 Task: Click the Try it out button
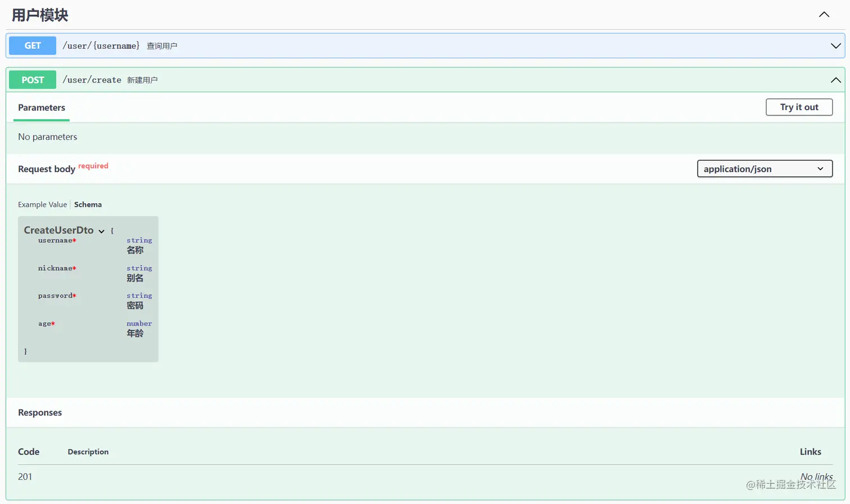pos(799,107)
